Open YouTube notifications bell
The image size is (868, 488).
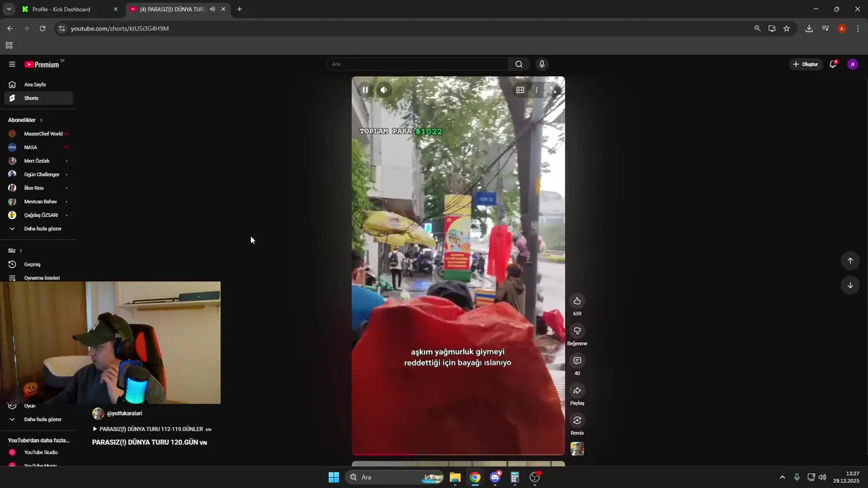(833, 64)
